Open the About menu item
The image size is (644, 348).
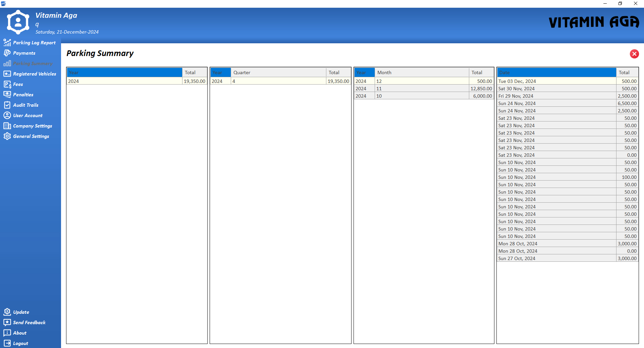(x=19, y=333)
